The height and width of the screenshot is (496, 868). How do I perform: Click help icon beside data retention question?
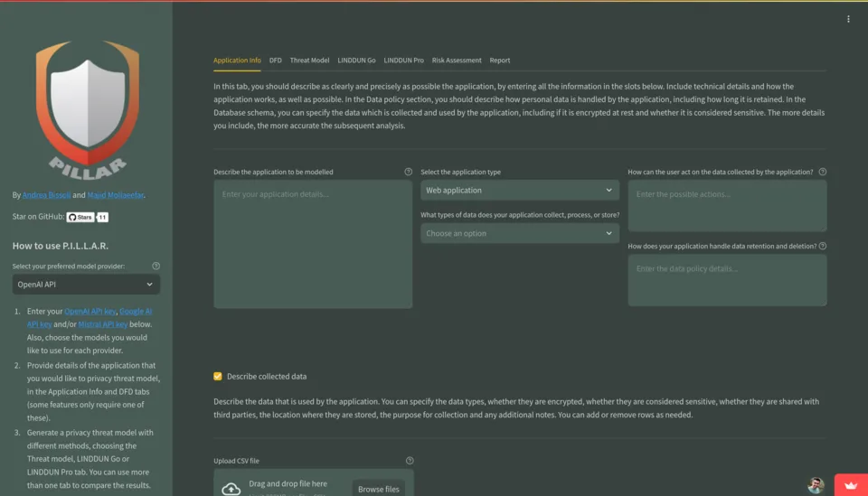(823, 246)
